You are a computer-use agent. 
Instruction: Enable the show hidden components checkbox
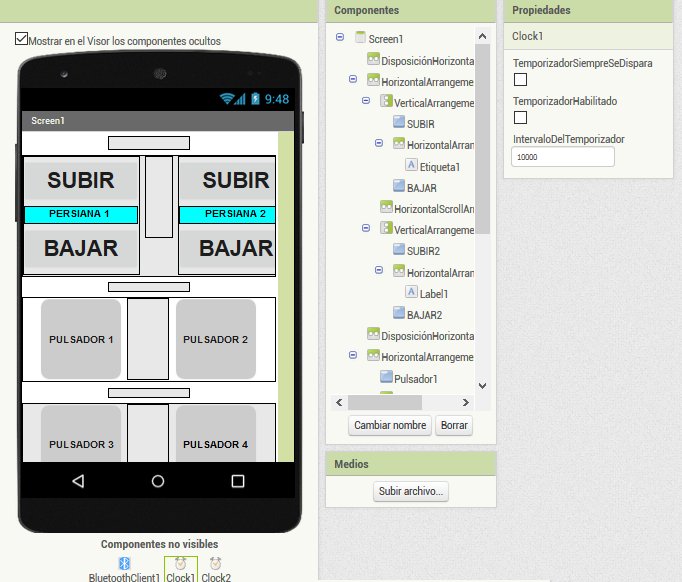click(22, 40)
